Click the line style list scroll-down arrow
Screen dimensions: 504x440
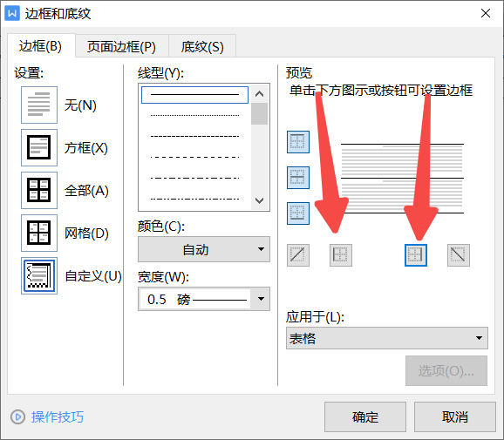click(259, 200)
